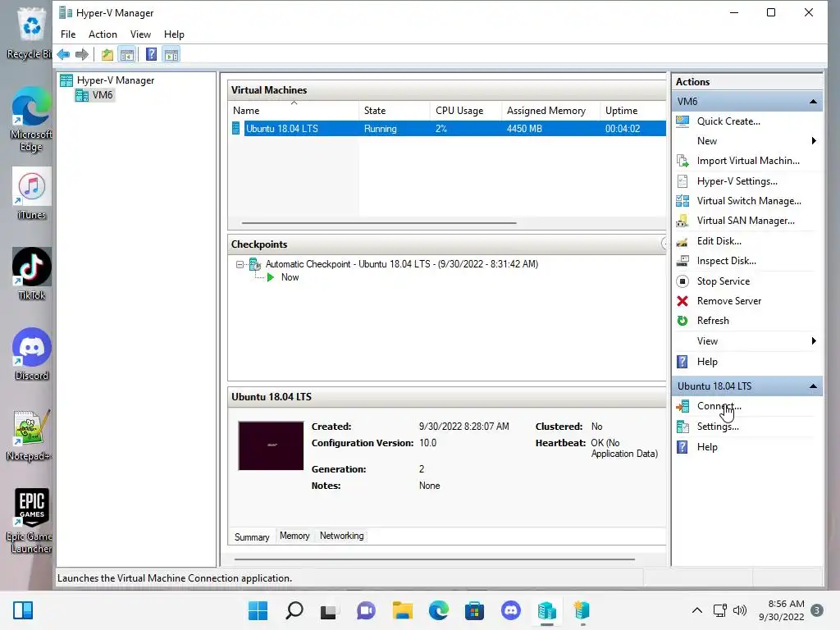Click the Connect icon under Ubuntu 18.04 LTS
Screen dimensions: 840x630
(x=682, y=407)
